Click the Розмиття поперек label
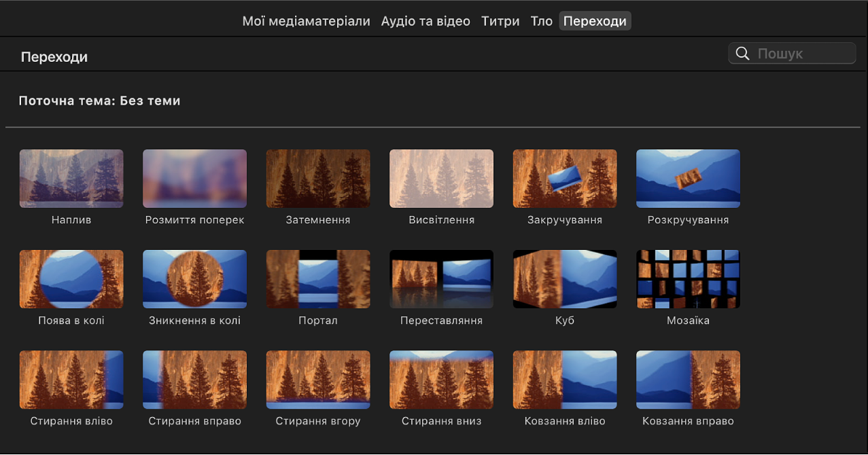The height and width of the screenshot is (455, 868). click(194, 220)
